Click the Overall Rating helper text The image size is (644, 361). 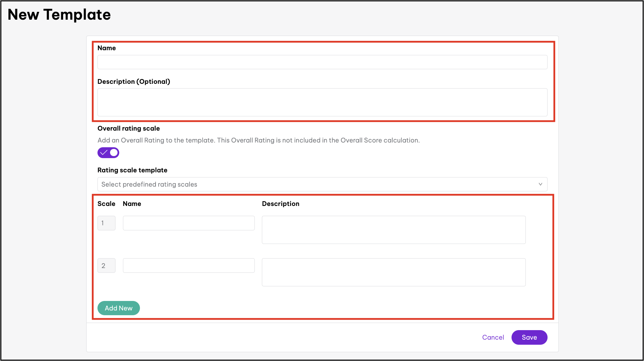coord(258,140)
